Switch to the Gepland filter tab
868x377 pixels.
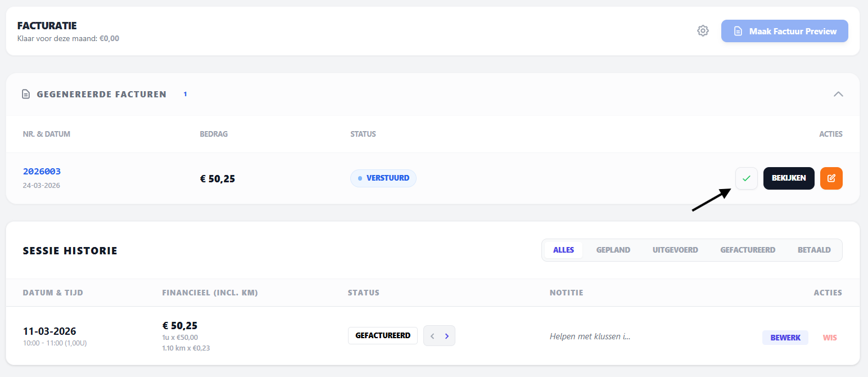click(613, 250)
